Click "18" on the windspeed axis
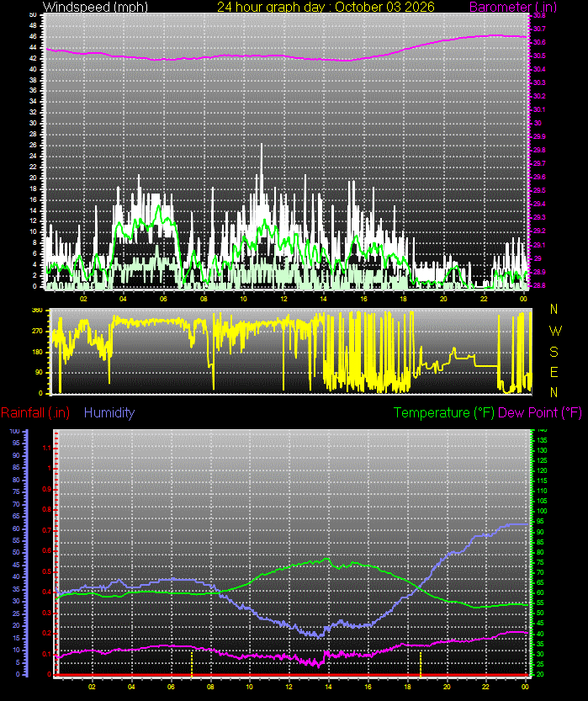Viewport: 588px width, 701px height. pos(33,189)
